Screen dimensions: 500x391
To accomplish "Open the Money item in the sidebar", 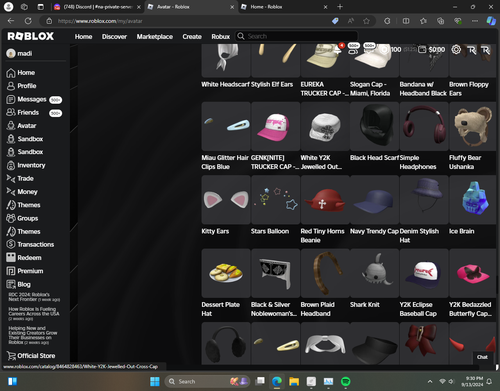I will point(22,192).
